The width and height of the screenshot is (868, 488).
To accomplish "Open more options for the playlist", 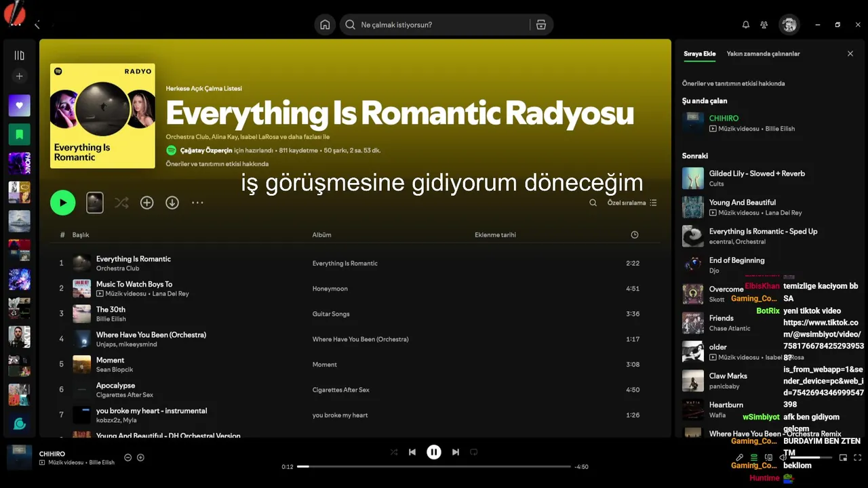I will click(x=197, y=203).
